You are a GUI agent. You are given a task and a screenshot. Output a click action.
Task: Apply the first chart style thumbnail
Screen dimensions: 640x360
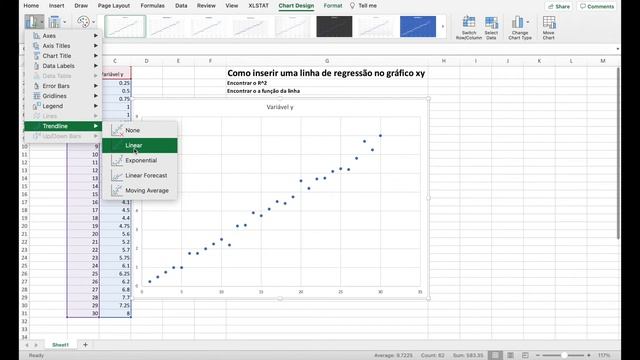(125, 27)
